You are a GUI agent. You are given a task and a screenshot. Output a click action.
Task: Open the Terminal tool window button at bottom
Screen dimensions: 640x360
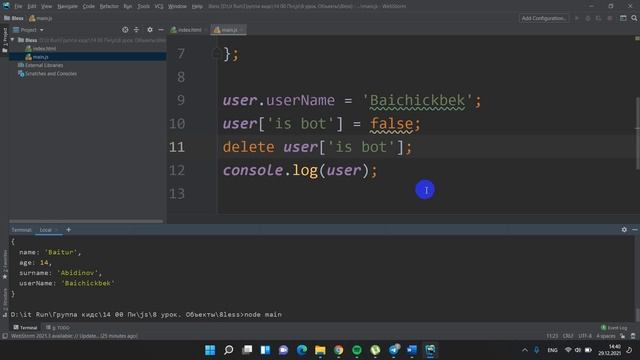pyautogui.click(x=25, y=327)
